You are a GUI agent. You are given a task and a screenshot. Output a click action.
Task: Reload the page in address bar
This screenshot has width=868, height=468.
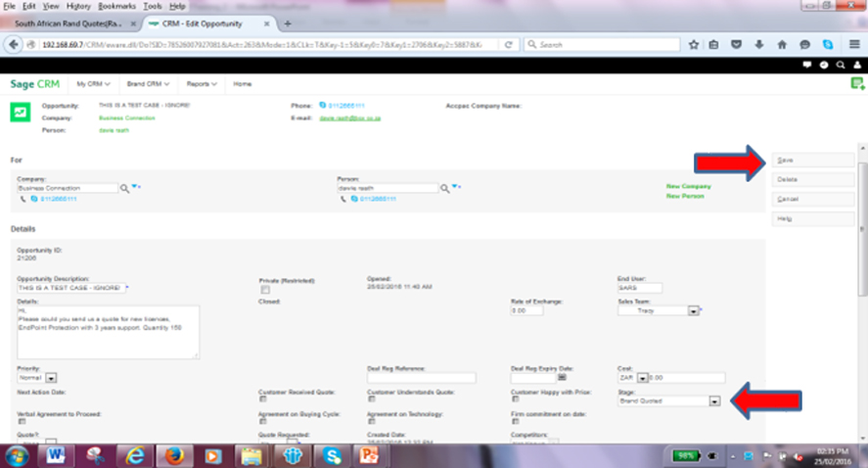508,44
